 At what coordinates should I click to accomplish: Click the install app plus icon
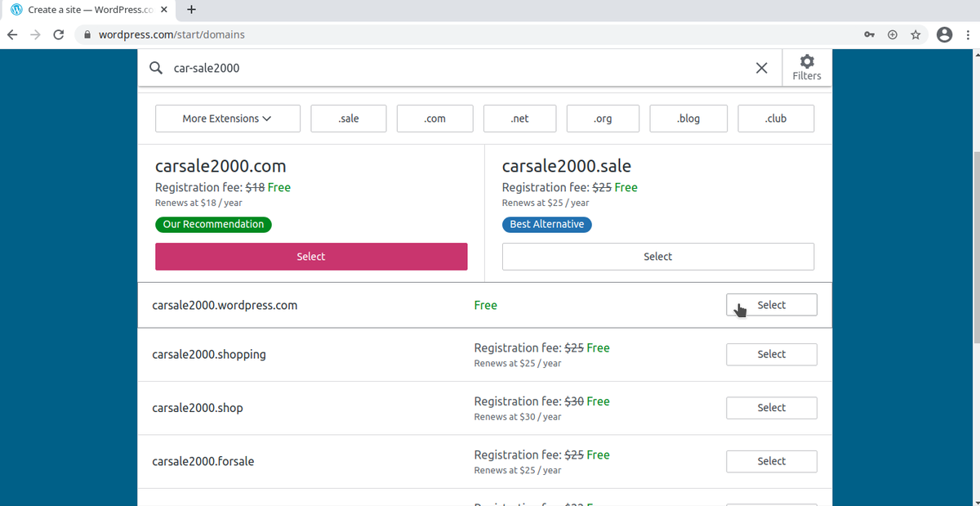[x=893, y=34]
